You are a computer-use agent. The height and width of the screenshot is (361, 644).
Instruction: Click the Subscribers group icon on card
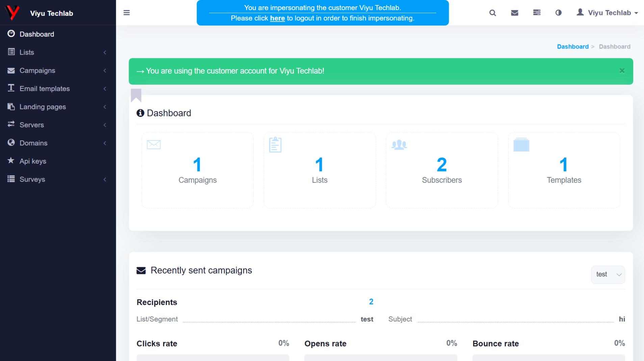click(x=399, y=145)
